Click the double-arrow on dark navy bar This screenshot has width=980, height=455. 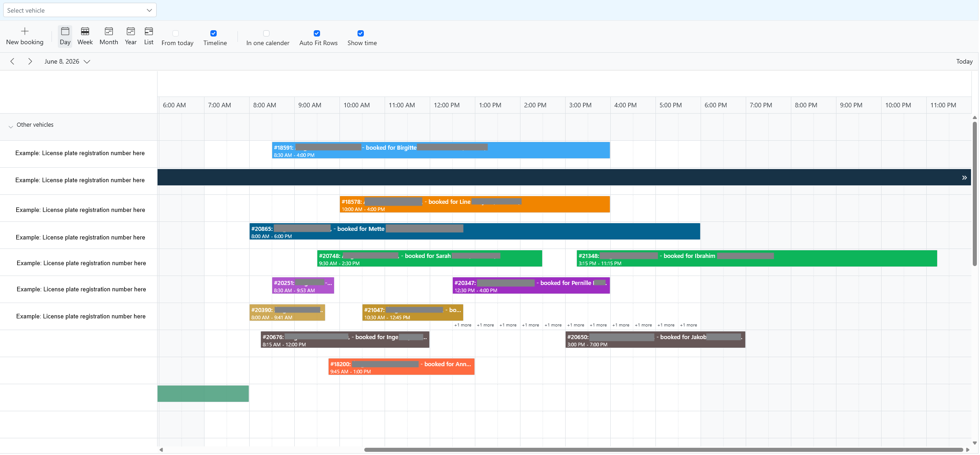[x=964, y=178]
